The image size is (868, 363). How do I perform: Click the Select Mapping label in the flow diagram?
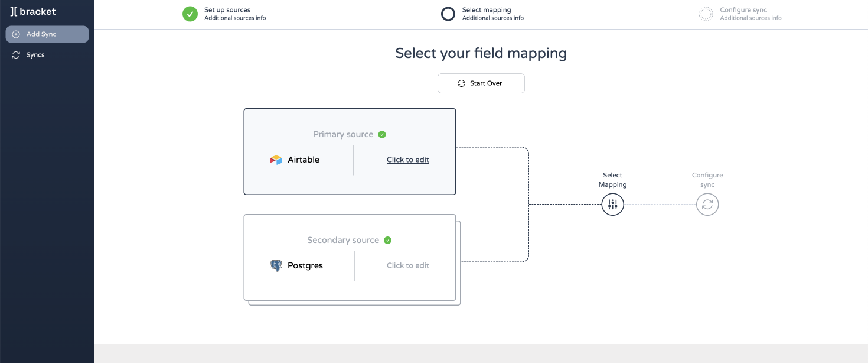(613, 180)
